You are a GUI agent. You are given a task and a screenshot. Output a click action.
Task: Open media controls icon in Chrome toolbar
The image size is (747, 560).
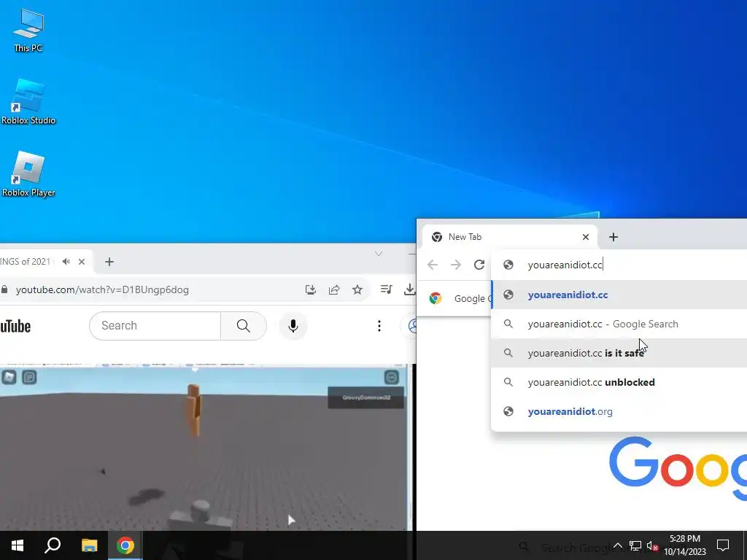387,289
